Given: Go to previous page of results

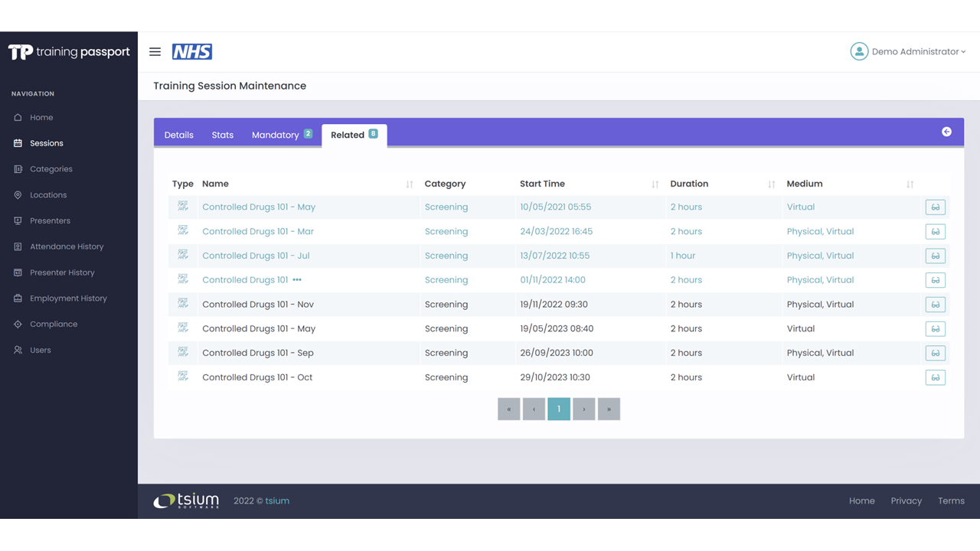Looking at the screenshot, I should click(x=534, y=409).
